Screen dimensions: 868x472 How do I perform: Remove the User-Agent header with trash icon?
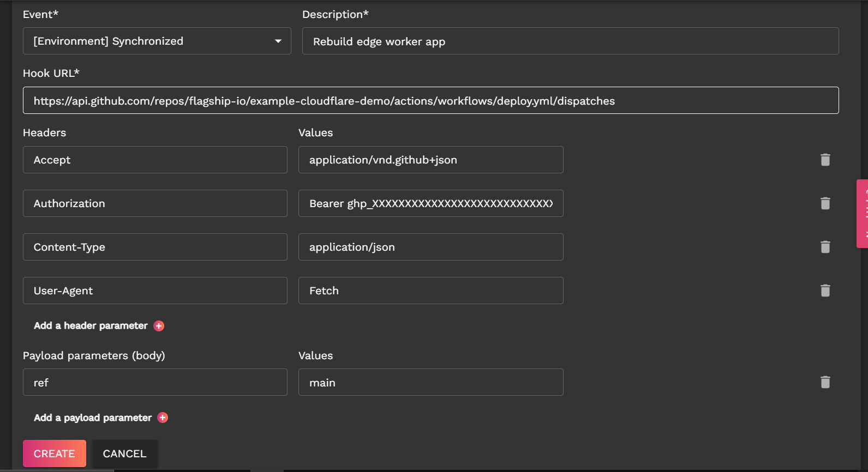(x=825, y=291)
